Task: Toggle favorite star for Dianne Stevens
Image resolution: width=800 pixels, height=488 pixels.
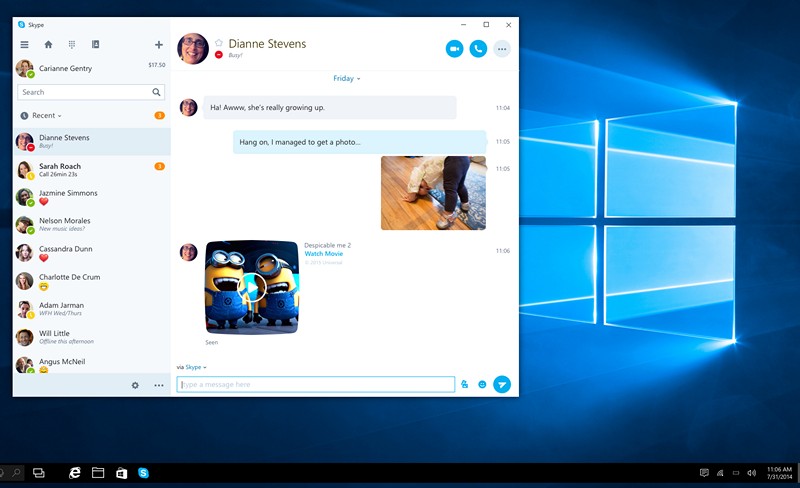Action: click(x=219, y=43)
